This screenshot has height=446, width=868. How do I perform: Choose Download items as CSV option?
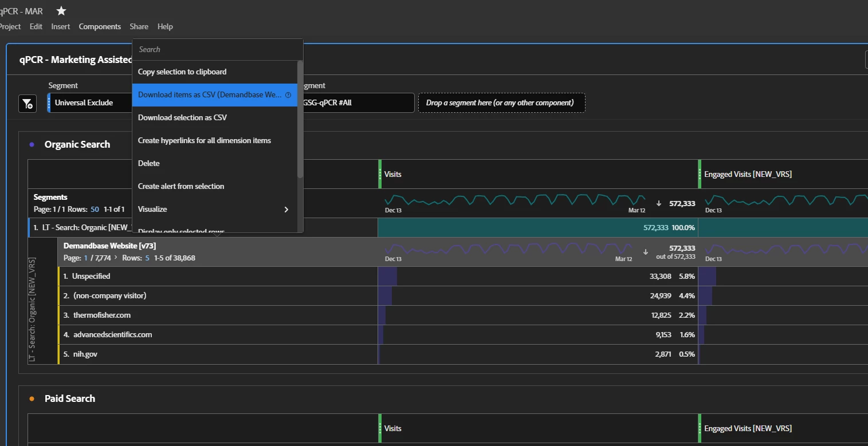tap(215, 95)
